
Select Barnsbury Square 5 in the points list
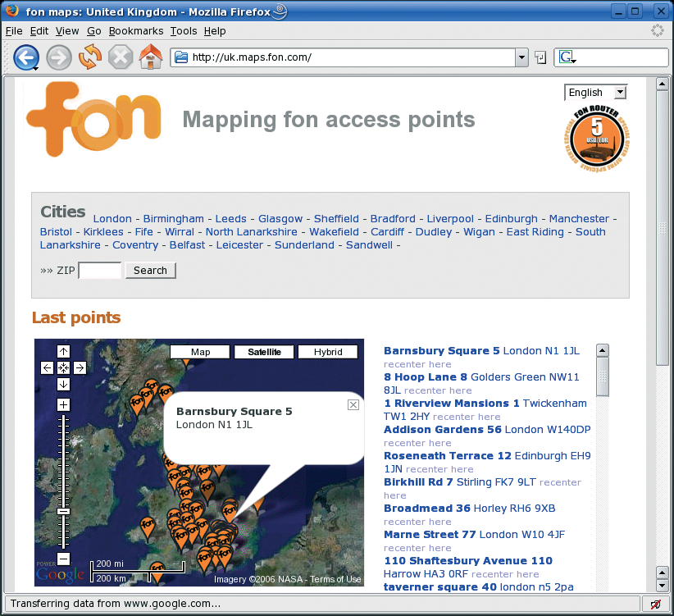tap(441, 351)
